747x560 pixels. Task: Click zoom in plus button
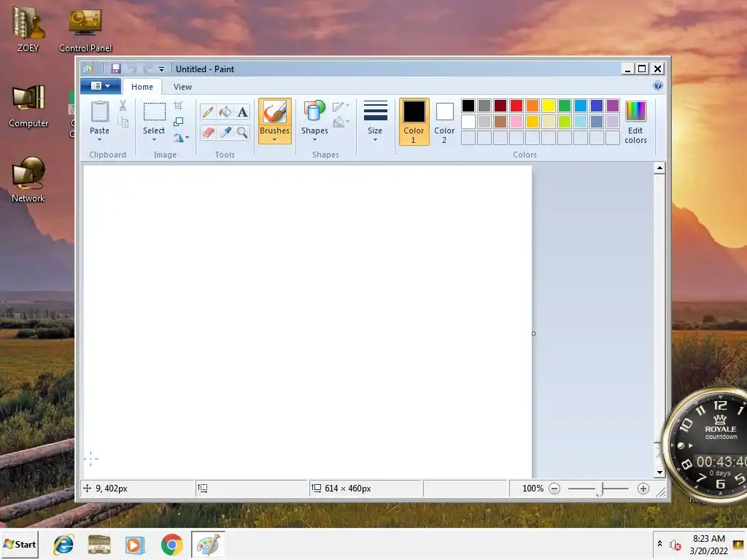[643, 489]
